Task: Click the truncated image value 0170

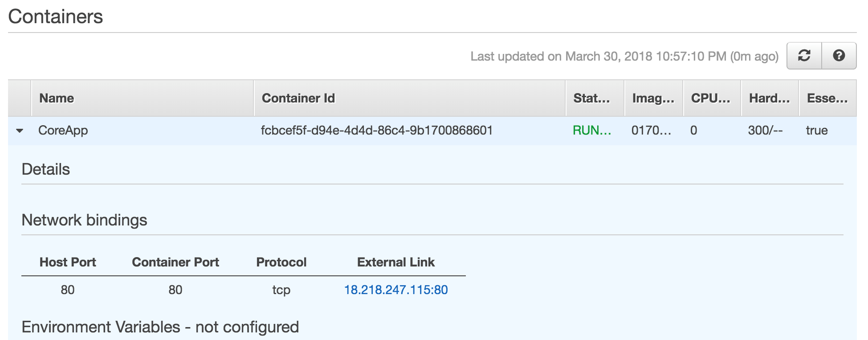Action: tap(651, 130)
